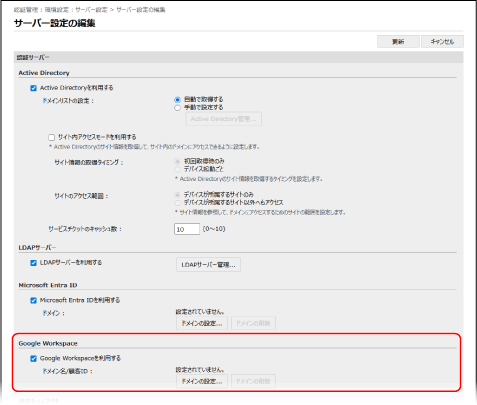Click the Active Directory管理... button

tap(223, 119)
